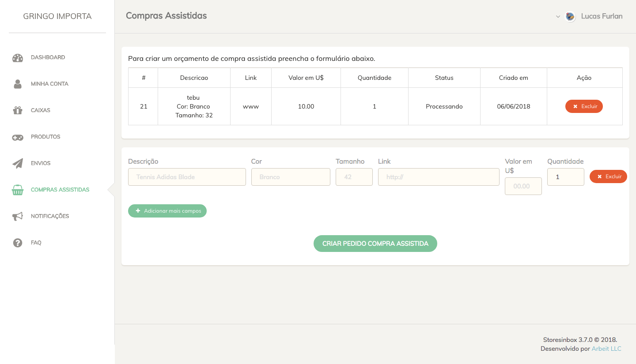Delete order 21 with the Excluir button
Viewport: 636px width, 364px height.
click(584, 106)
